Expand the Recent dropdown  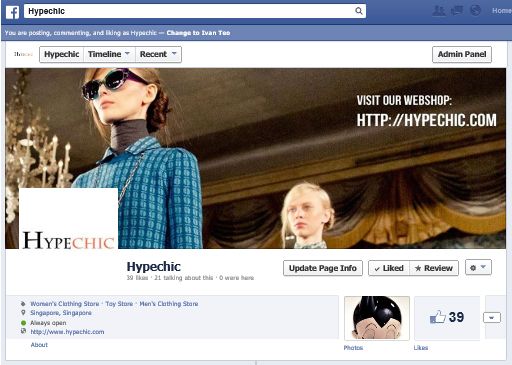(158, 54)
